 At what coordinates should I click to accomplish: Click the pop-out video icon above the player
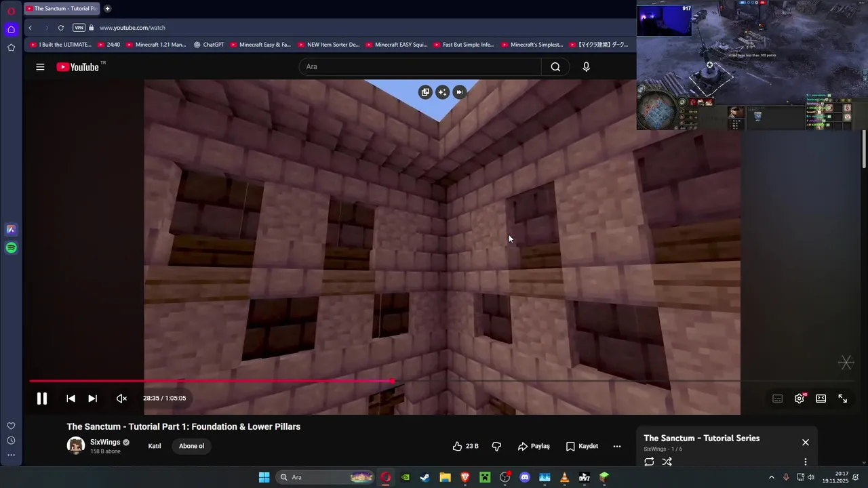tap(425, 92)
